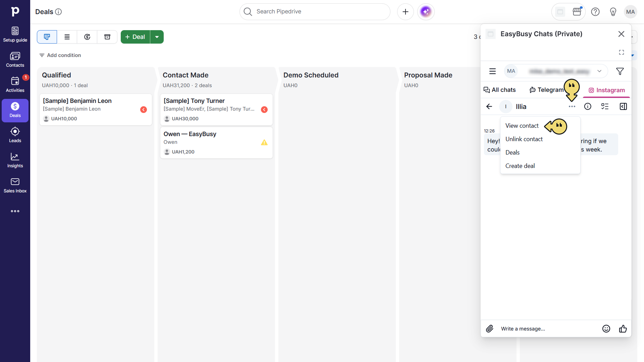This screenshot has width=644, height=362.
Task: Switch to list view of deals
Action: click(x=67, y=37)
